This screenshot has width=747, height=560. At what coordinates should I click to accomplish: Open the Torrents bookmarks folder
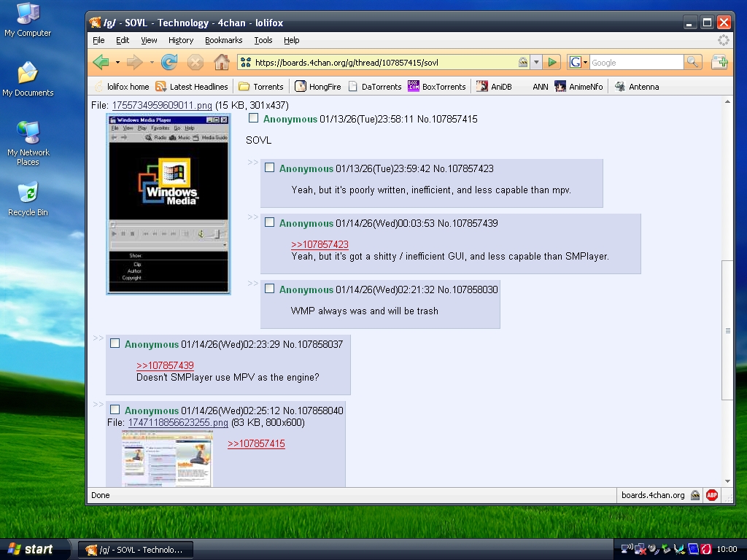click(x=261, y=87)
